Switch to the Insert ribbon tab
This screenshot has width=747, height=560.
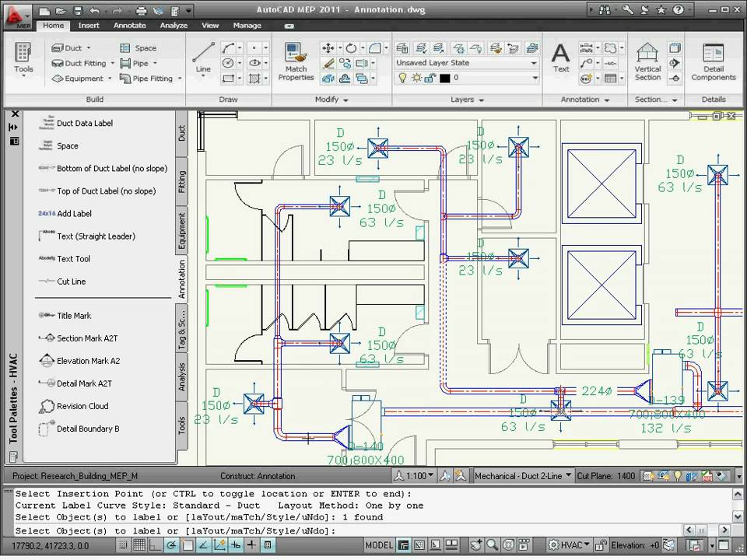pyautogui.click(x=89, y=26)
